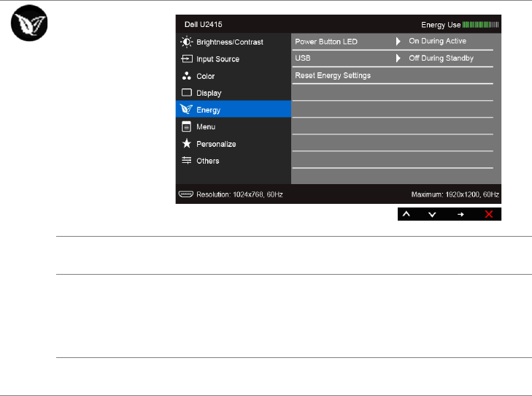Select the highlighted Energy menu entry
Viewport: 532px width, 396px height.
pyautogui.click(x=234, y=109)
